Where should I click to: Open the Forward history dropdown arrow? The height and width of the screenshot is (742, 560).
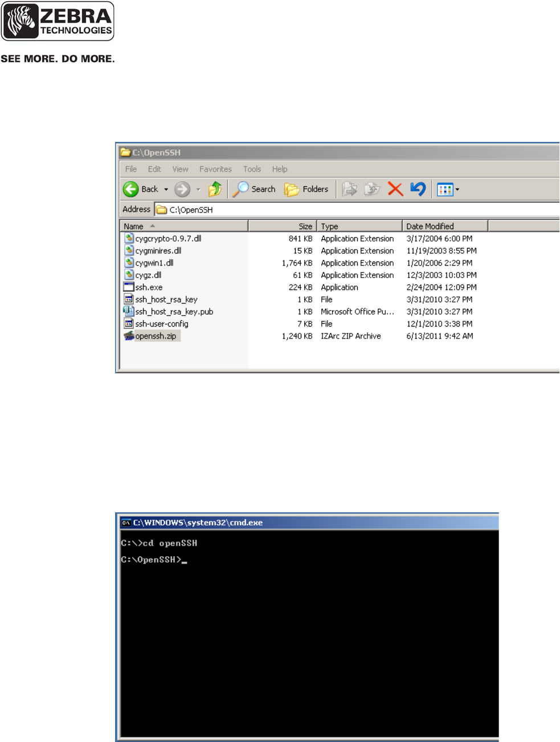tap(198, 190)
